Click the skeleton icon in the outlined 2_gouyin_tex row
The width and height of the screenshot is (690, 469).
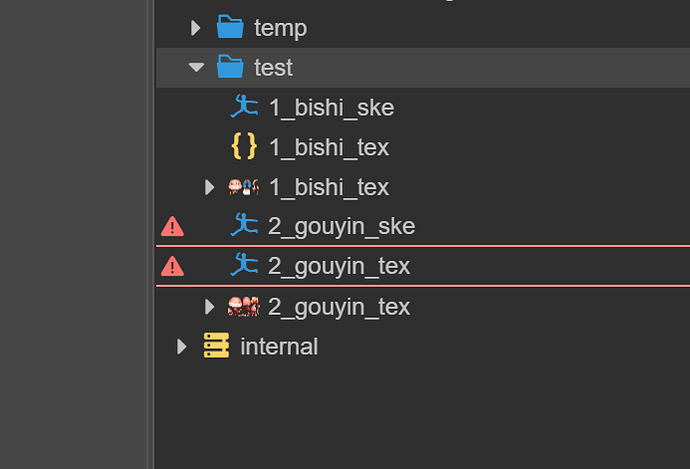pyautogui.click(x=244, y=266)
